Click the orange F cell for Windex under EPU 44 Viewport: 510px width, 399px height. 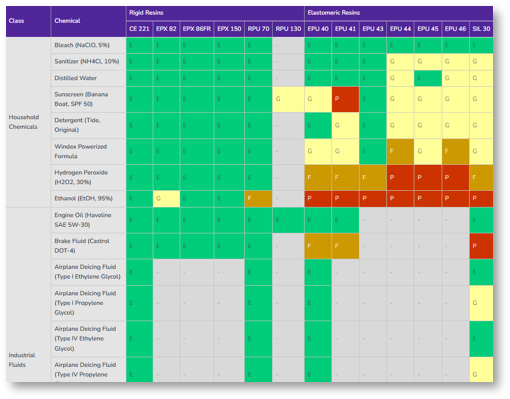tap(400, 151)
